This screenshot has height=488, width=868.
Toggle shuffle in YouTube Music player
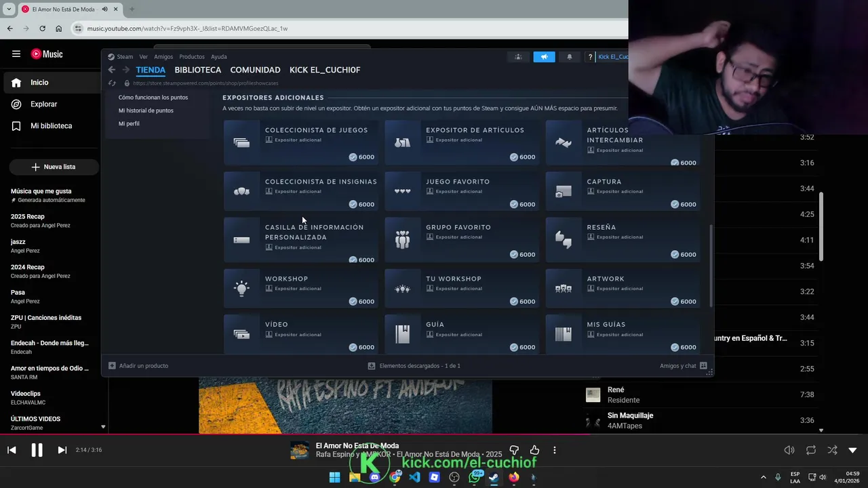pos(832,450)
